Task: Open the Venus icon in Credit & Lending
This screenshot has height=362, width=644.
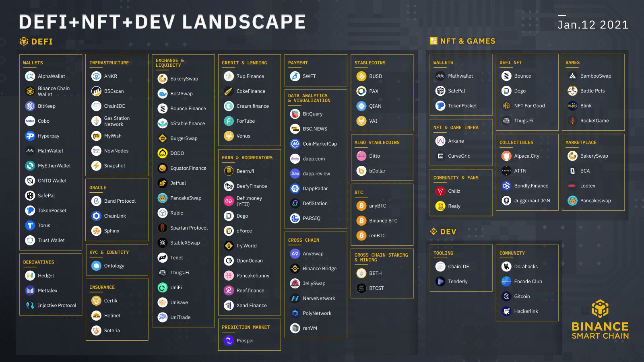Action: click(229, 136)
